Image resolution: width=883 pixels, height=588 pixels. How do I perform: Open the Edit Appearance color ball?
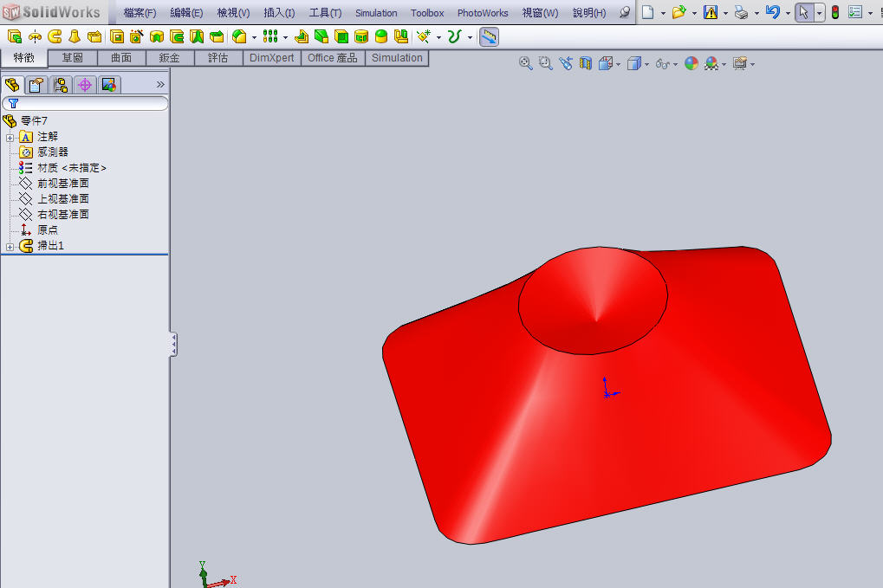click(691, 63)
